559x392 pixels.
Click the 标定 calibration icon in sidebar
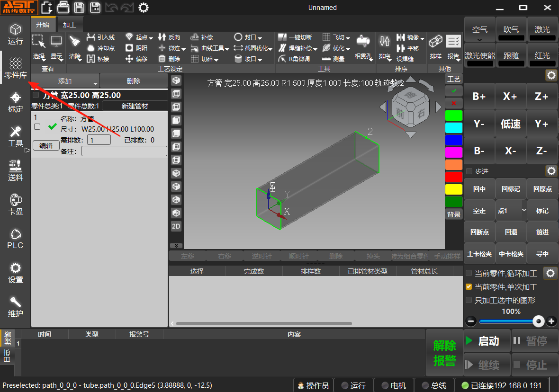(x=15, y=102)
